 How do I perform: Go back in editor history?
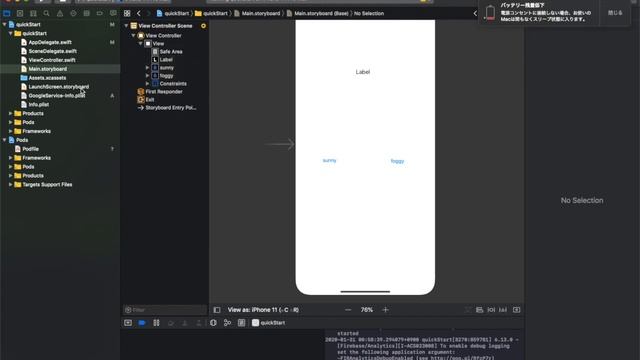[x=139, y=13]
